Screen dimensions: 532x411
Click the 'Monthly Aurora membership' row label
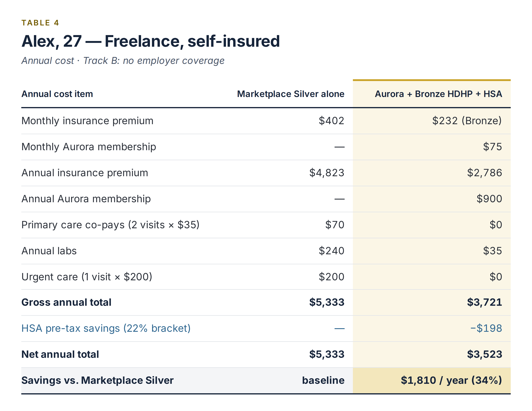point(89,147)
